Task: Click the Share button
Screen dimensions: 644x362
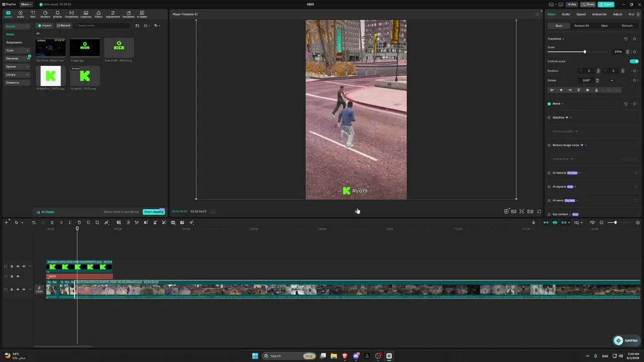Action: [x=588, y=4]
